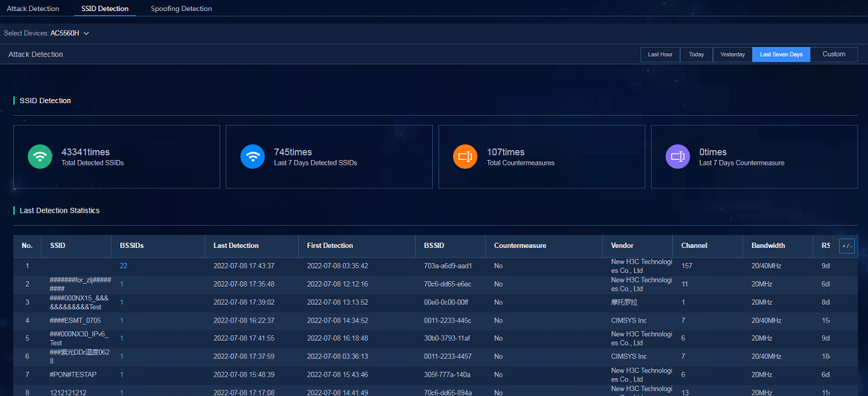
Task: Switch to the Attack Detection tab
Action: tap(33, 9)
